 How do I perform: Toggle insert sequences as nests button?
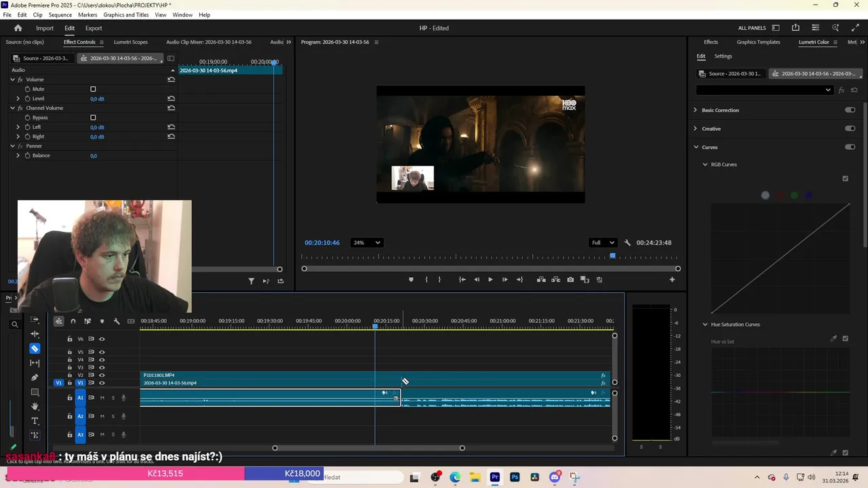(59, 321)
